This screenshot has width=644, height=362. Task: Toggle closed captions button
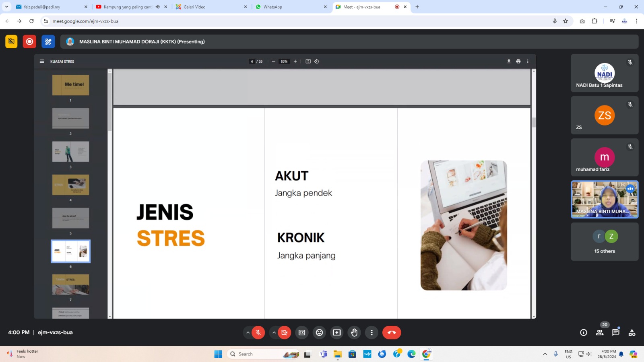[302, 332]
